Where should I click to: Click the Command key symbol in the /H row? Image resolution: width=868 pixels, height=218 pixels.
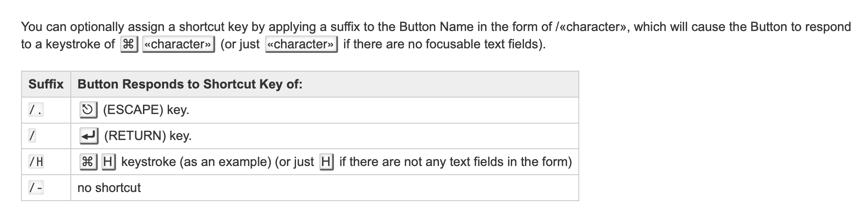[x=88, y=162]
